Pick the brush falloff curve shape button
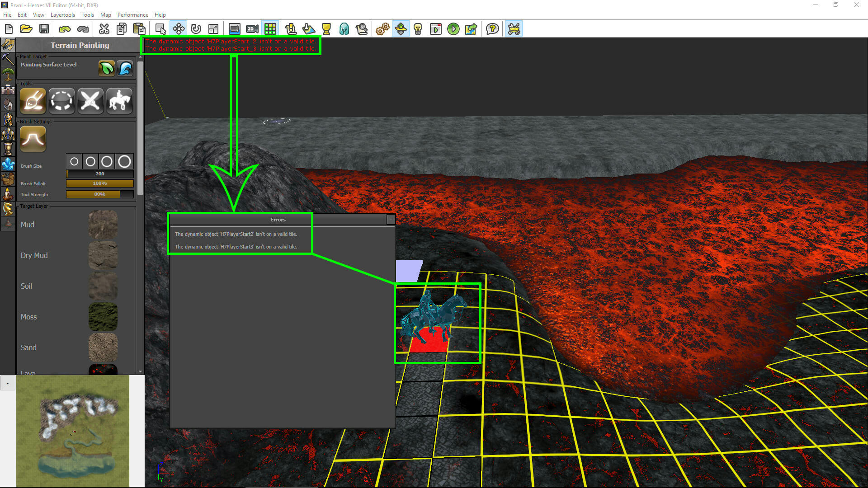This screenshot has height=488, width=868. pyautogui.click(x=33, y=139)
